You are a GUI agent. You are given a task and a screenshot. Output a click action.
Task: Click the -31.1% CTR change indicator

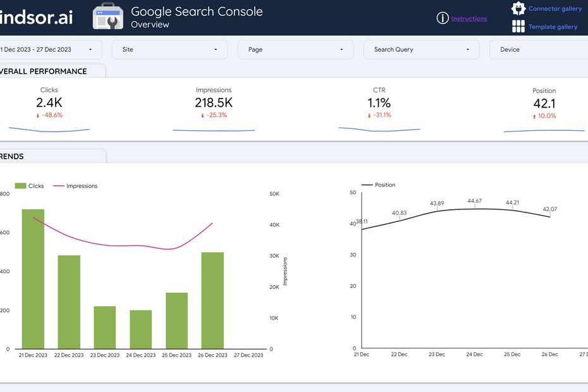[379, 115]
